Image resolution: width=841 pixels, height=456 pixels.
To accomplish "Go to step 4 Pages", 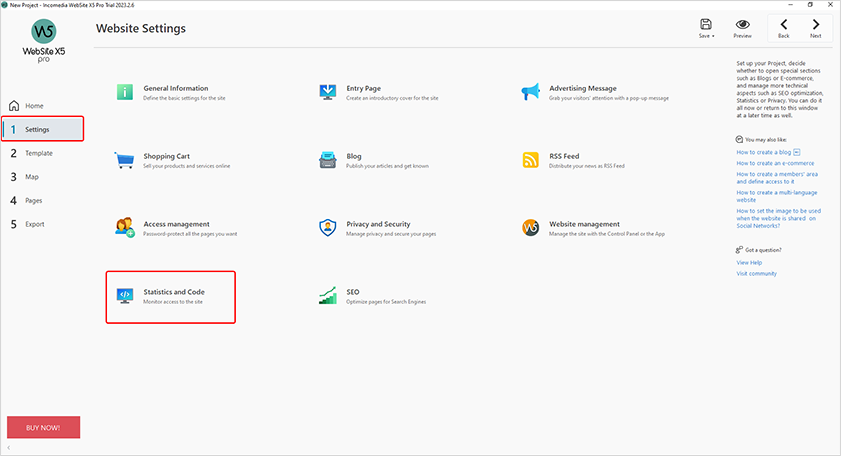I will tap(43, 200).
